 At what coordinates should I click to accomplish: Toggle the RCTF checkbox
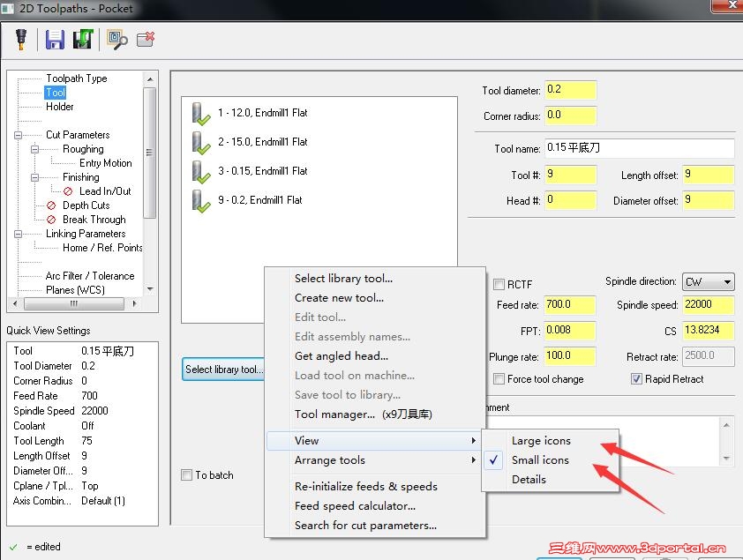(x=499, y=284)
